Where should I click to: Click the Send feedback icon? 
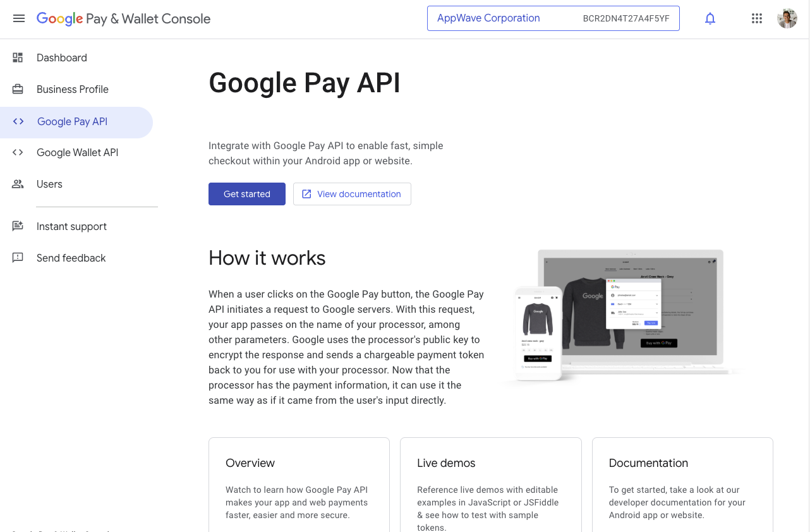pyautogui.click(x=18, y=258)
